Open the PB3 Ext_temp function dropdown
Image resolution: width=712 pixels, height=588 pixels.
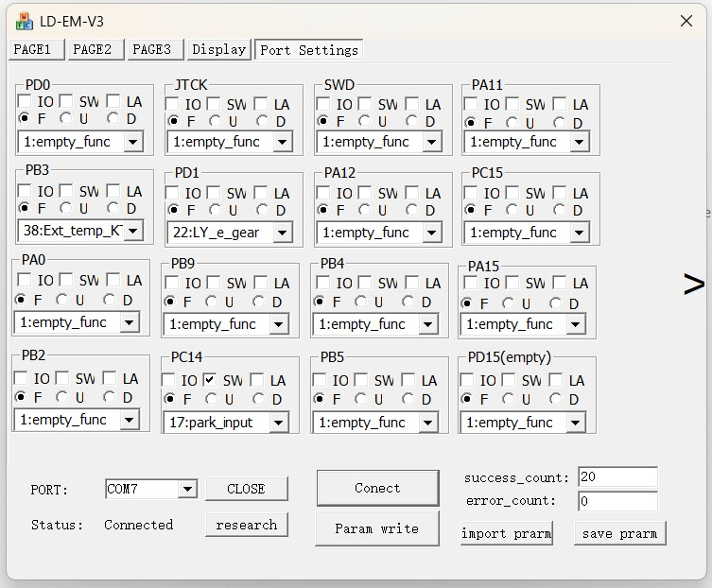coord(132,230)
